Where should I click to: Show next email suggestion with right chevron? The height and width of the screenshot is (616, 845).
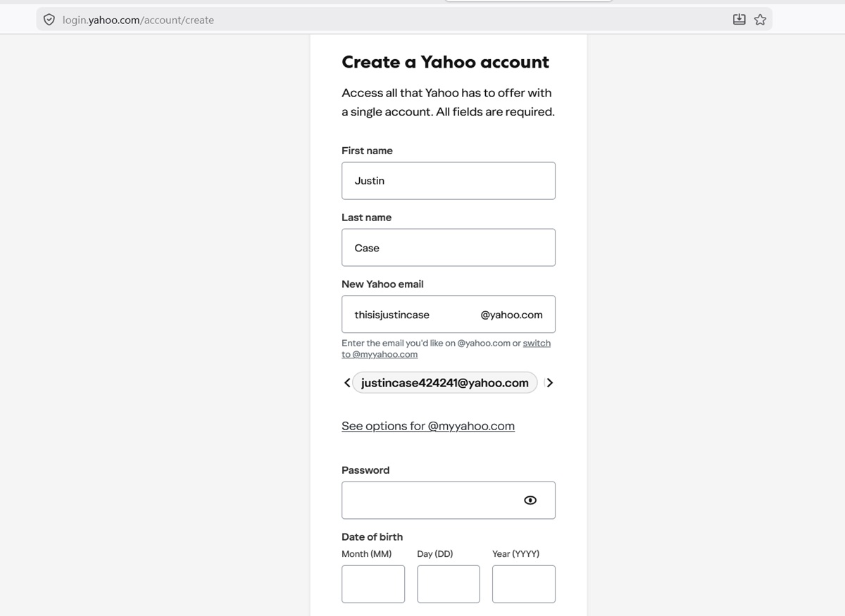[x=550, y=382]
